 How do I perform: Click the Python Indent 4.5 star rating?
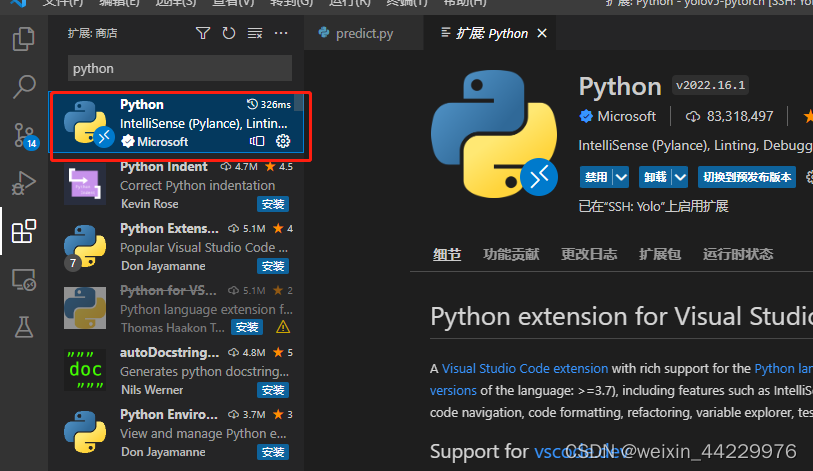click(x=279, y=167)
